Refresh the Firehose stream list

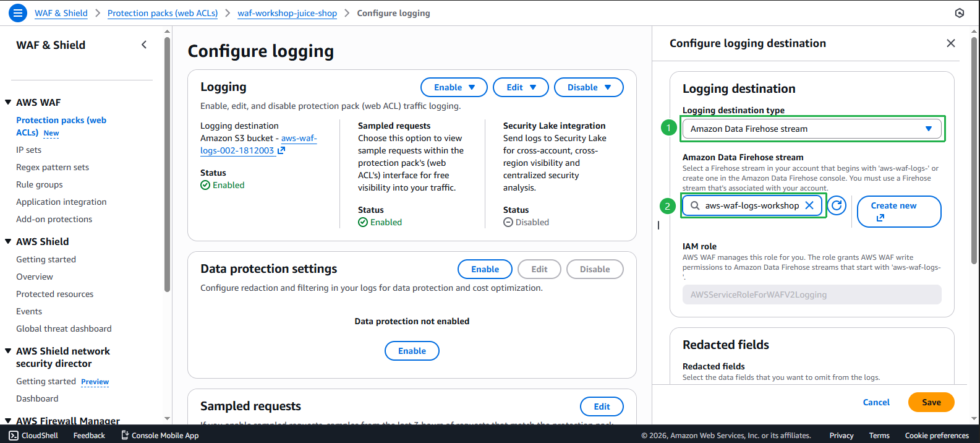pyautogui.click(x=837, y=205)
